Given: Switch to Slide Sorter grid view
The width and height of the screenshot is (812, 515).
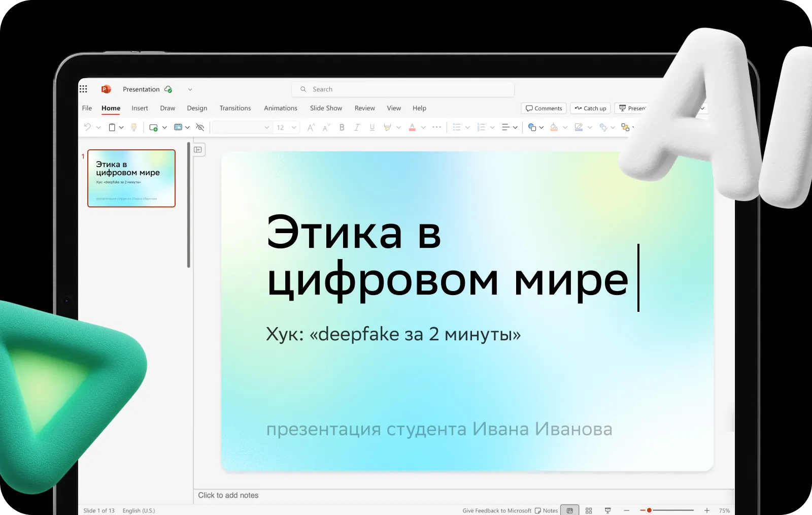Looking at the screenshot, I should (589, 510).
